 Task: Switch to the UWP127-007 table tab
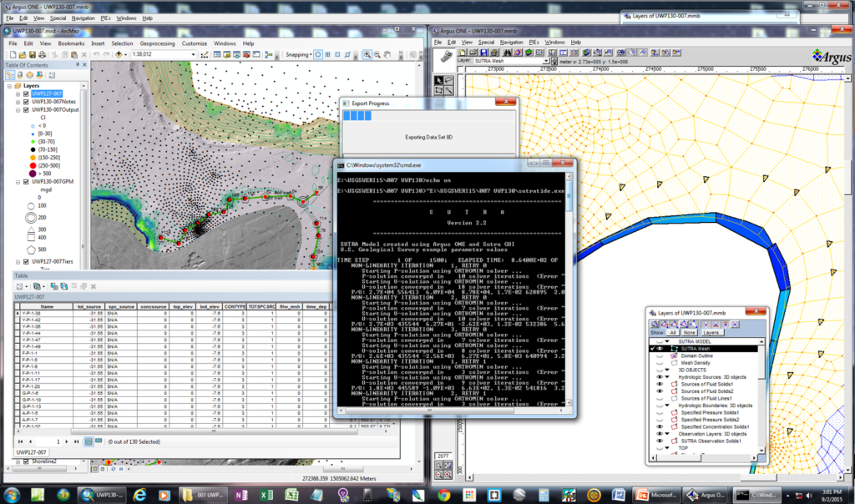click(x=31, y=452)
